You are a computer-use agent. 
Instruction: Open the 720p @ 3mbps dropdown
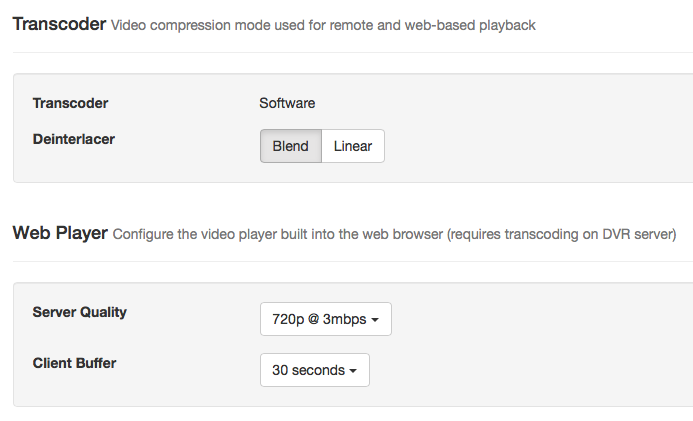(x=324, y=320)
